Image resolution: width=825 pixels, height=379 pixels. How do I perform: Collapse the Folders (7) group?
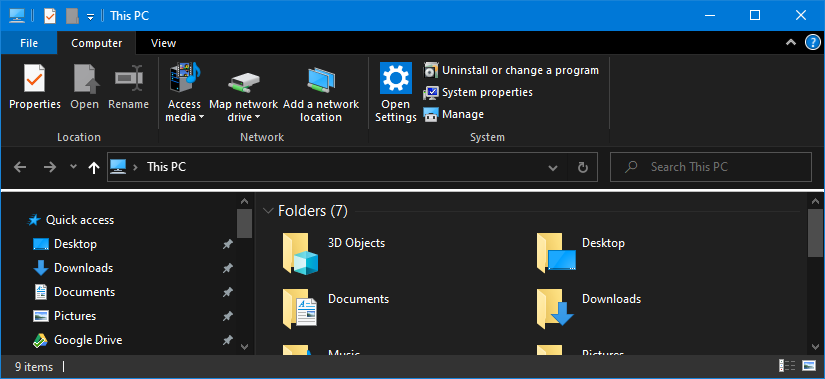tap(268, 211)
